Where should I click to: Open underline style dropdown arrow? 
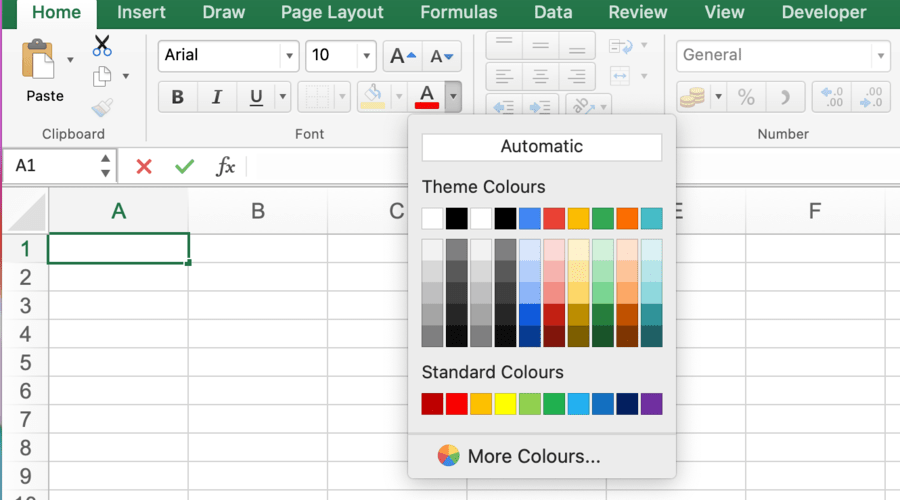282,96
